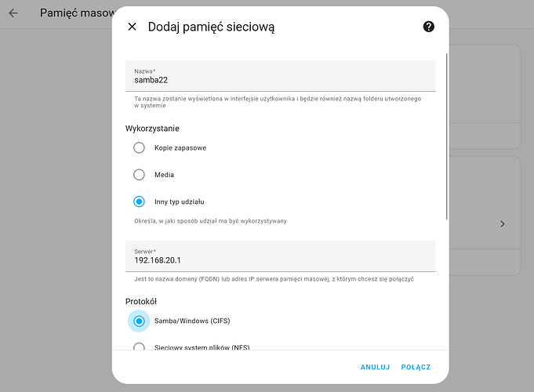Click the Dodaj pamięć sieciową heading
This screenshot has height=392, width=534.
211,27
